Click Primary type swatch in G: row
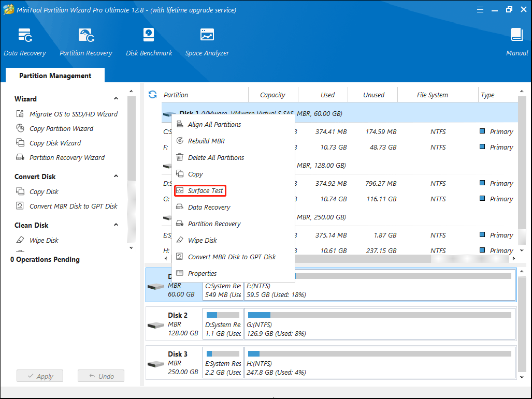This screenshot has height=399, width=532. click(482, 198)
